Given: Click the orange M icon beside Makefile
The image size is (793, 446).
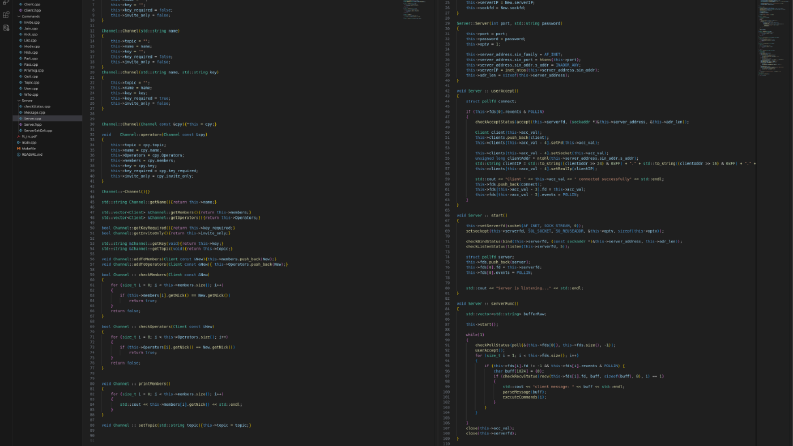Looking at the screenshot, I should tap(19, 149).
